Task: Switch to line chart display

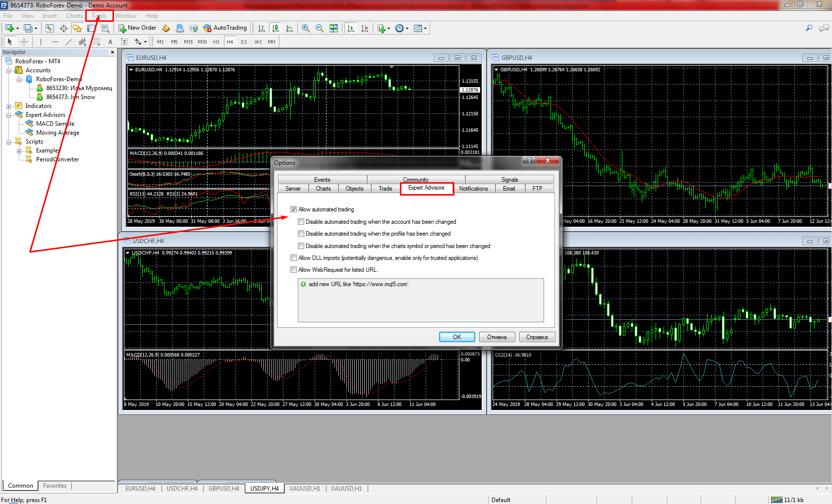Action: 289,28
